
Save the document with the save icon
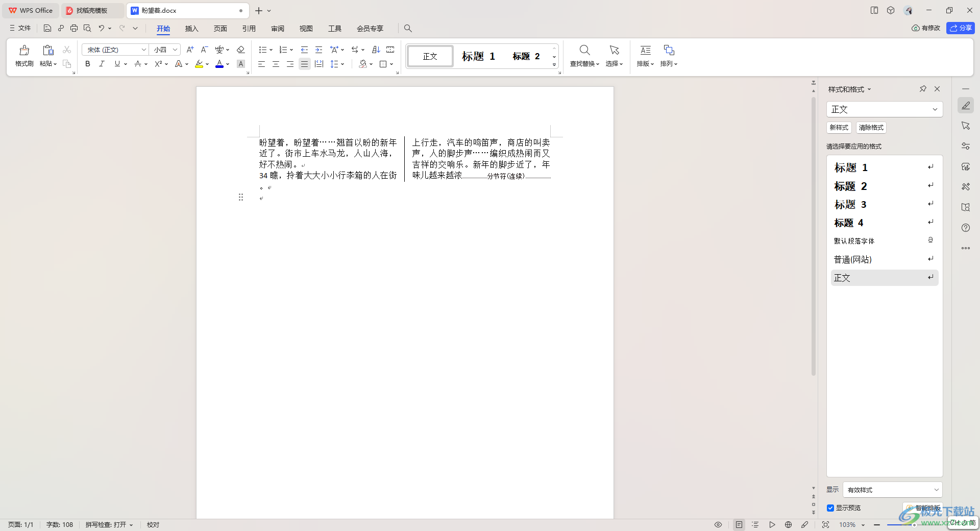tap(47, 28)
